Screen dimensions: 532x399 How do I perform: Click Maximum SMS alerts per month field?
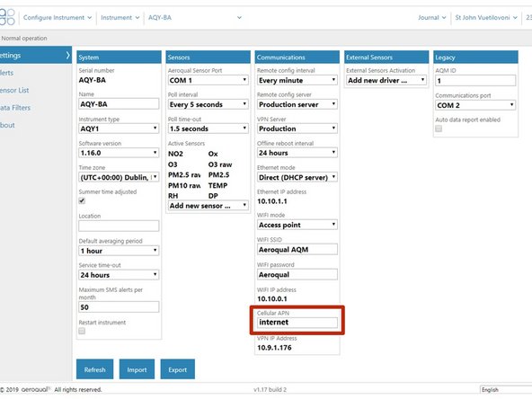(x=119, y=307)
